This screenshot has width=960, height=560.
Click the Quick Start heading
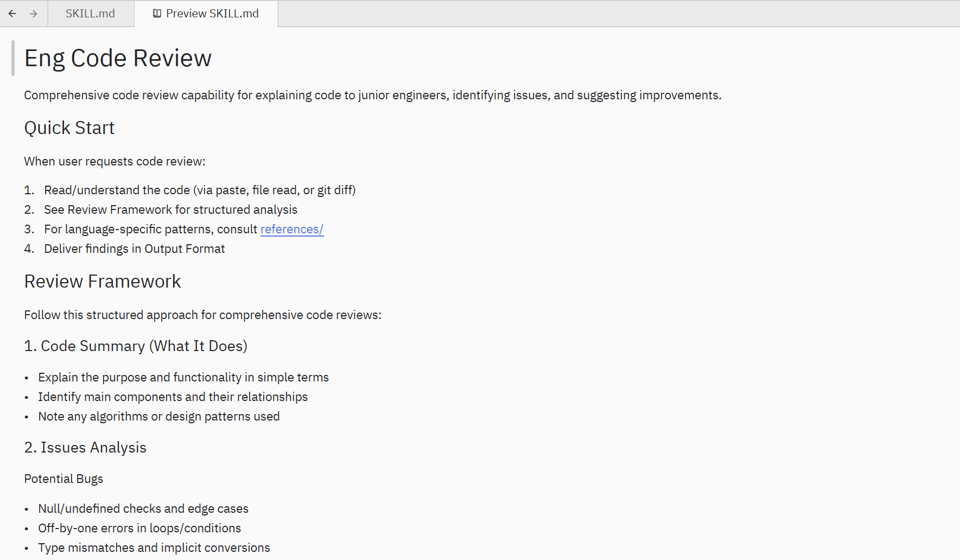click(x=69, y=128)
